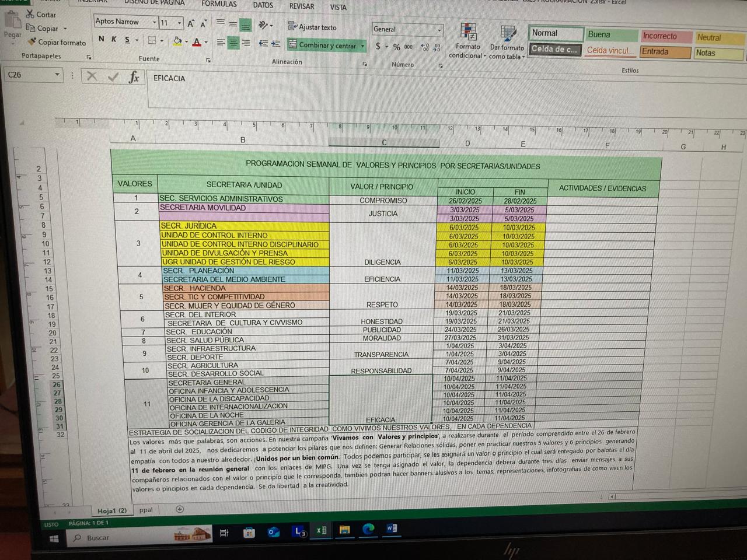Toggle Subrayado (S) underline formatting
The width and height of the screenshot is (747, 560).
click(127, 40)
